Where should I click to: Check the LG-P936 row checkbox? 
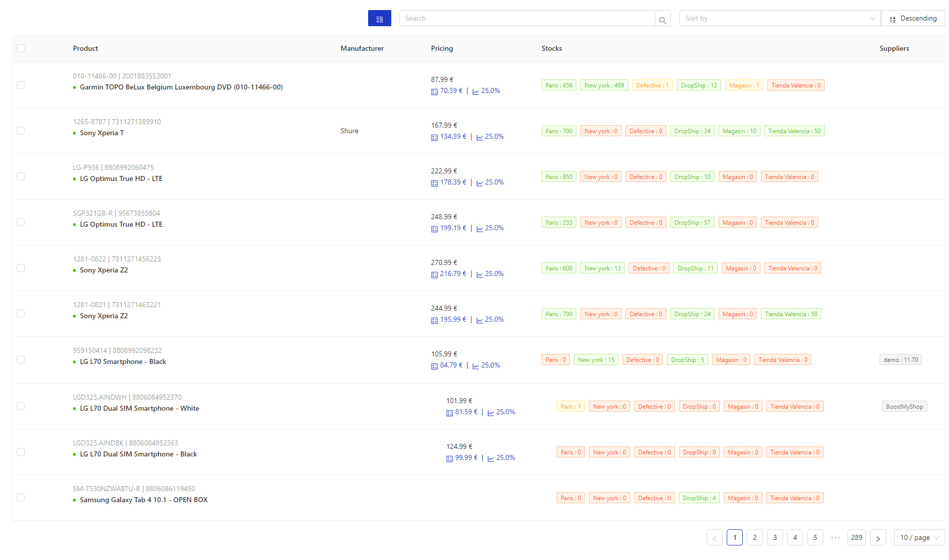(21, 176)
